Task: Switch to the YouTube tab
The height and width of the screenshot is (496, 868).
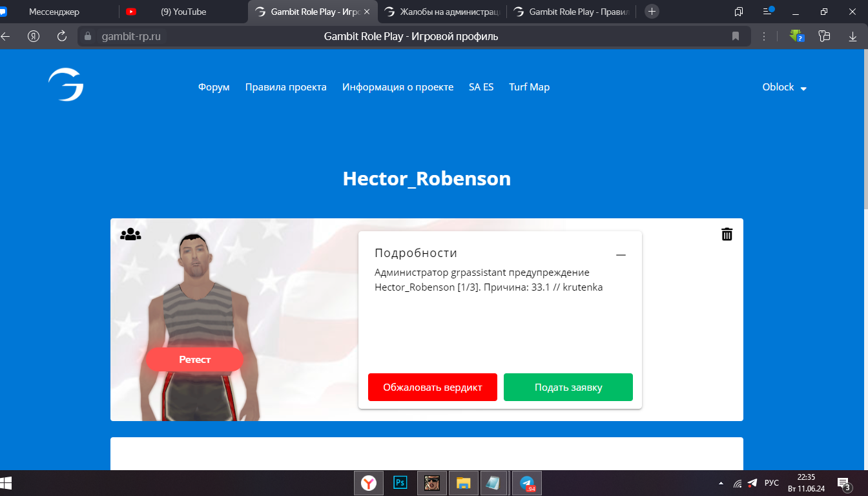Action: click(183, 12)
